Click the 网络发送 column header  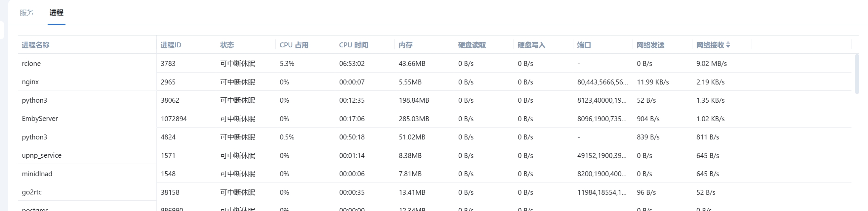coord(650,45)
